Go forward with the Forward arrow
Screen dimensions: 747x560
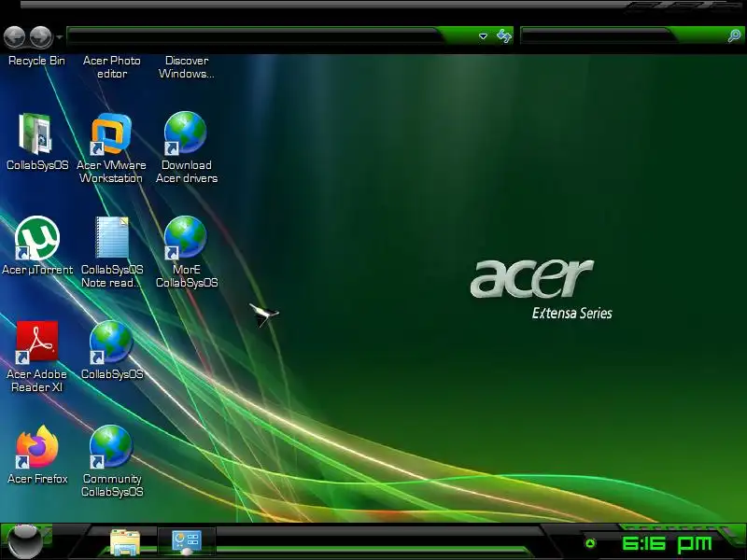(41, 36)
